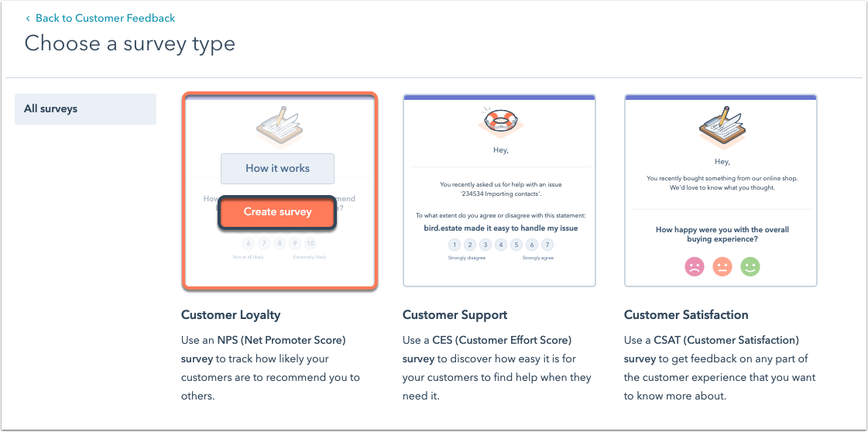Select rating 4 on the CES scale
This screenshot has width=868, height=432.
[500, 245]
